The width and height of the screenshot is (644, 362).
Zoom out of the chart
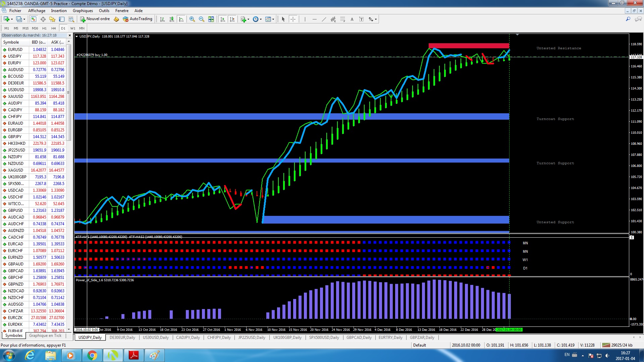click(202, 19)
